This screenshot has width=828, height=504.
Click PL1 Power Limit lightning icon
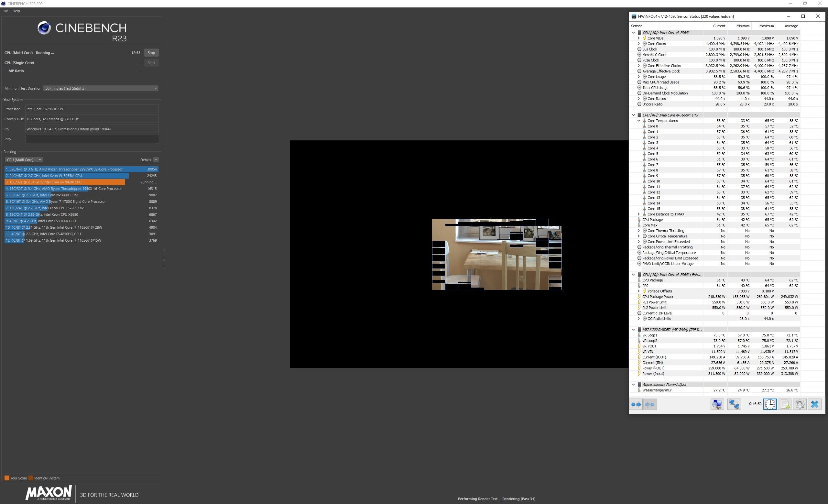[x=639, y=302]
